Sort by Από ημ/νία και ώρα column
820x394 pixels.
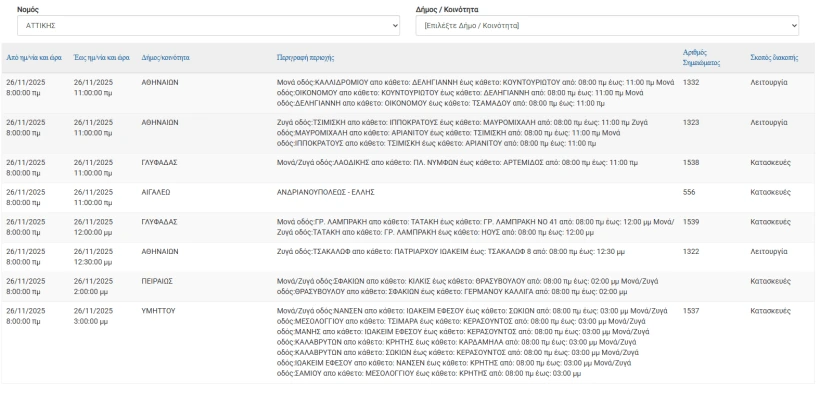pyautogui.click(x=34, y=58)
